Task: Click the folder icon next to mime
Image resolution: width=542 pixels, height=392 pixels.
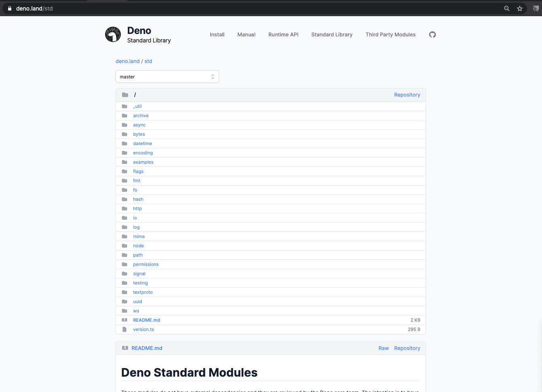Action: click(124, 236)
